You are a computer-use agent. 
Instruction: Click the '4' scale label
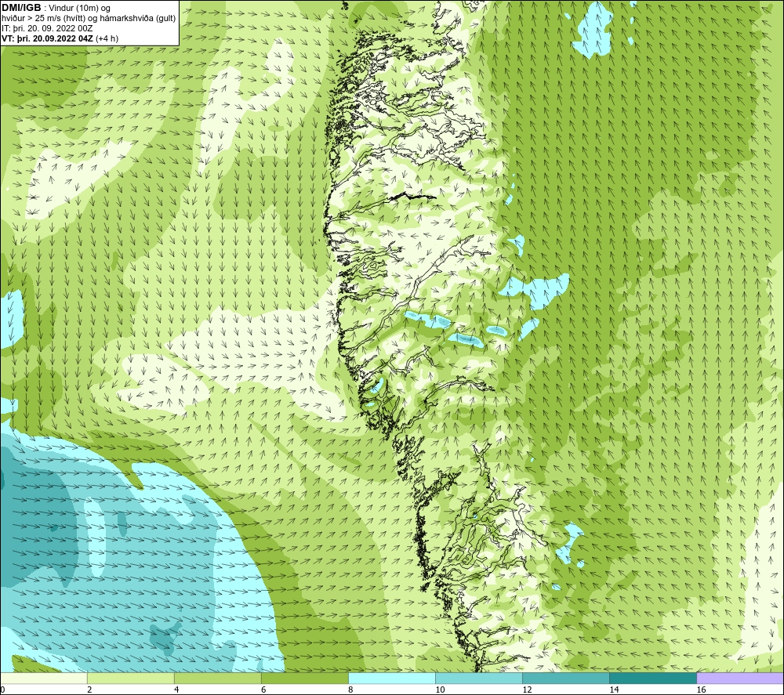coord(176,690)
